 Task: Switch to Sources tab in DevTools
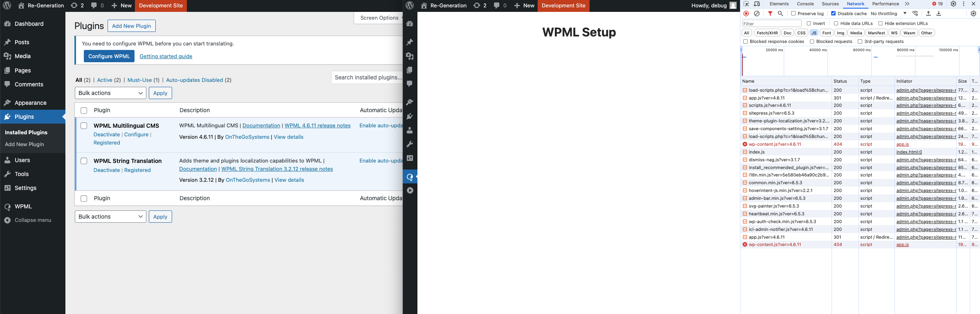[830, 4]
